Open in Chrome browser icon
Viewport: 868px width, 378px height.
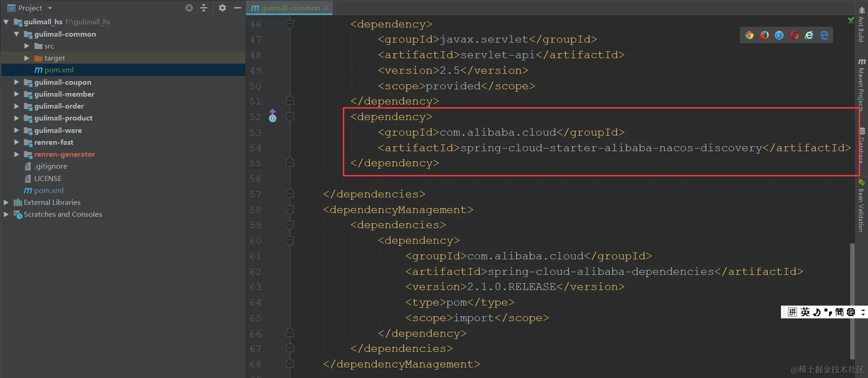tap(749, 35)
